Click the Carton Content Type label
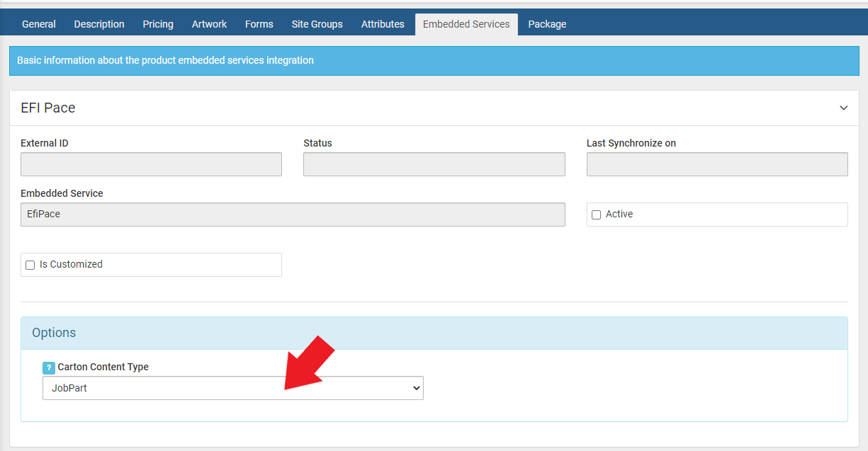 click(x=103, y=367)
